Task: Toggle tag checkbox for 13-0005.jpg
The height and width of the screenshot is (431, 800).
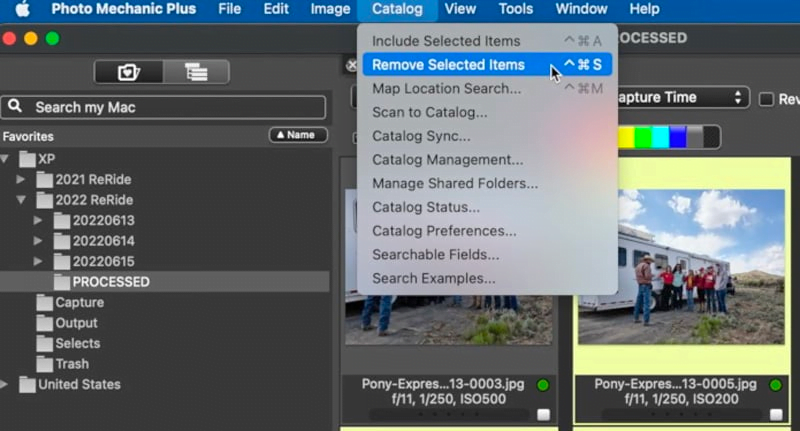Action: coord(776,415)
